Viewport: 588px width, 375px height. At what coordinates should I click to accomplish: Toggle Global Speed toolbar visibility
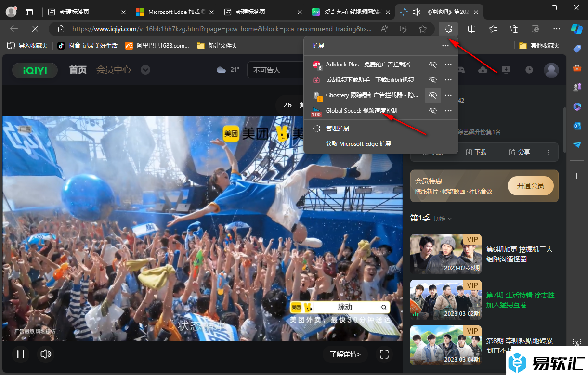tap(433, 111)
